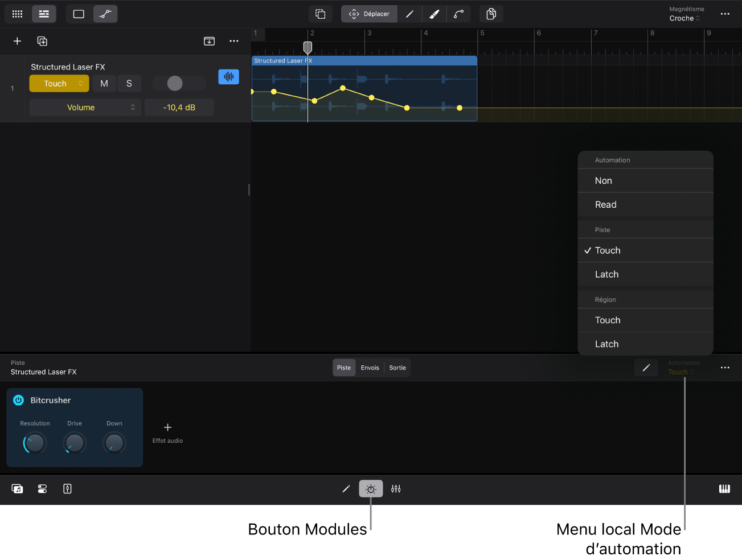The height and width of the screenshot is (560, 742).
Task: Select the brush tool
Action: coord(434,14)
